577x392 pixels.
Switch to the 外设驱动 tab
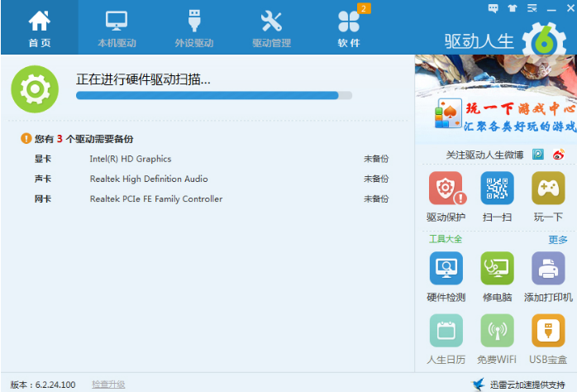(x=193, y=27)
